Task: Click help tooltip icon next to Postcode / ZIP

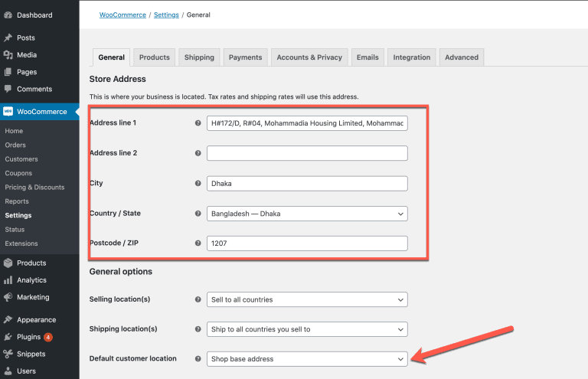Action: (x=198, y=243)
